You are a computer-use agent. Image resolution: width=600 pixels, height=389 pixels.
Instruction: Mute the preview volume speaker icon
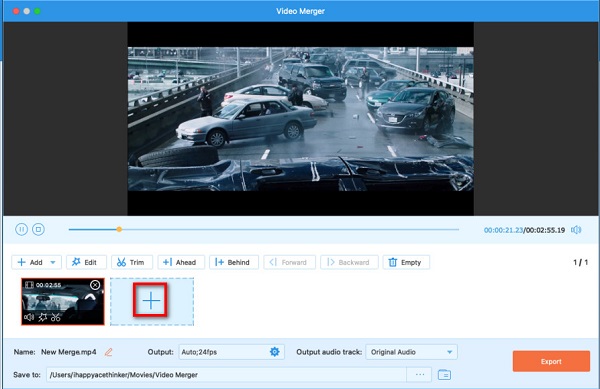pyautogui.click(x=576, y=230)
